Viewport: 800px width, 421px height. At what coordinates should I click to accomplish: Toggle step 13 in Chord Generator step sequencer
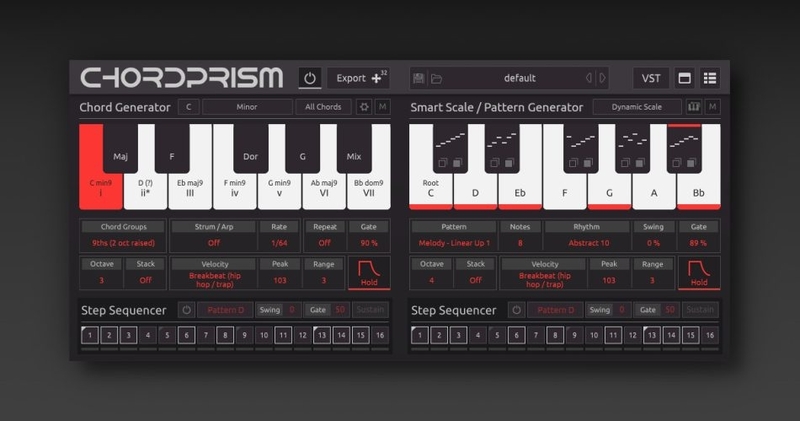322,335
